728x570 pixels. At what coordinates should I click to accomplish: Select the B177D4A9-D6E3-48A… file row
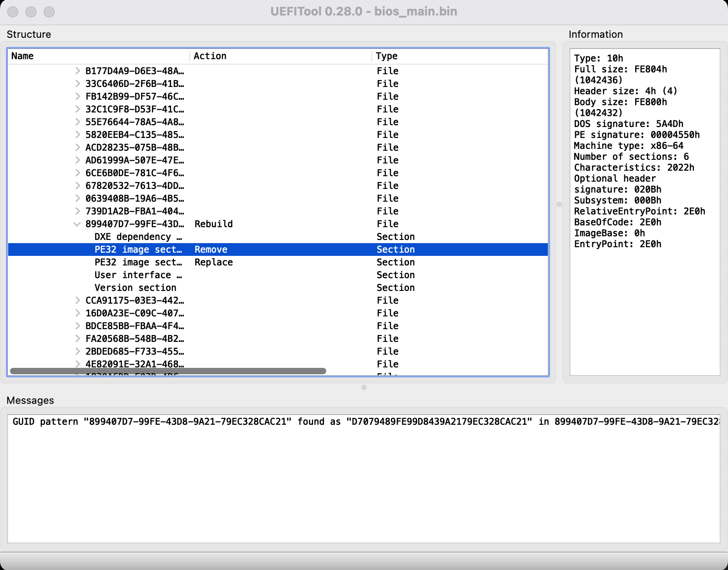(278, 71)
